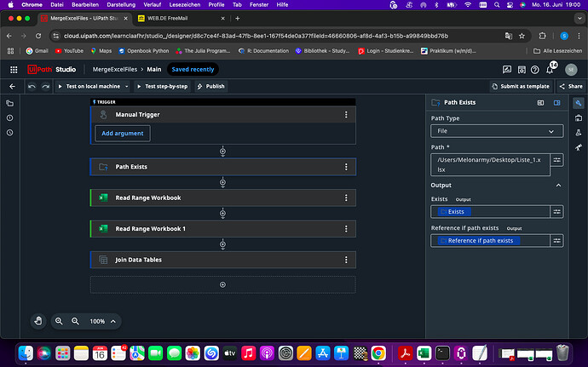
Task: Open options menu for Join Data Tables
Action: click(x=346, y=260)
